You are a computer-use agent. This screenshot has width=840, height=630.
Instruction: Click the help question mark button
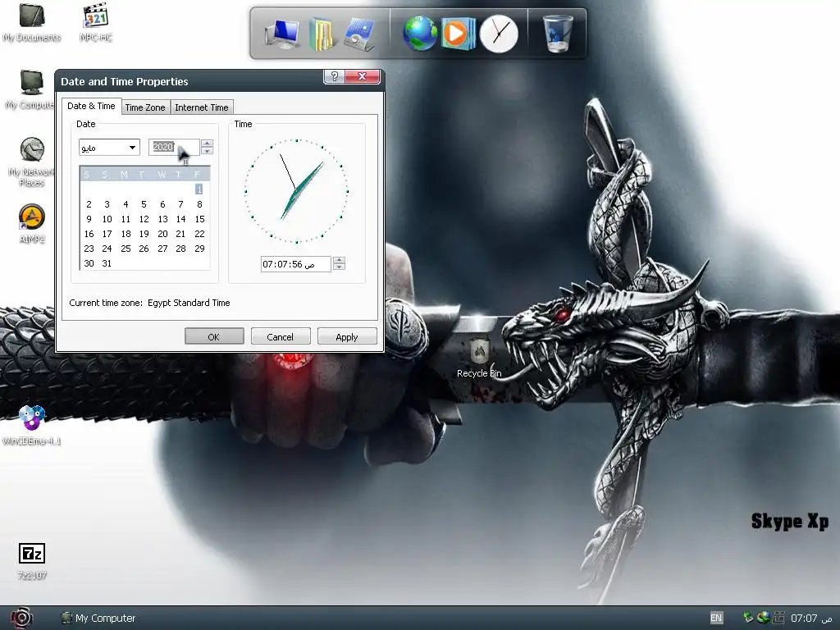point(335,76)
